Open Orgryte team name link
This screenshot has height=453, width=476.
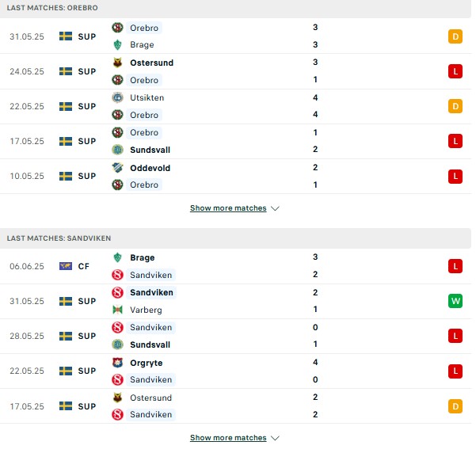click(x=146, y=363)
